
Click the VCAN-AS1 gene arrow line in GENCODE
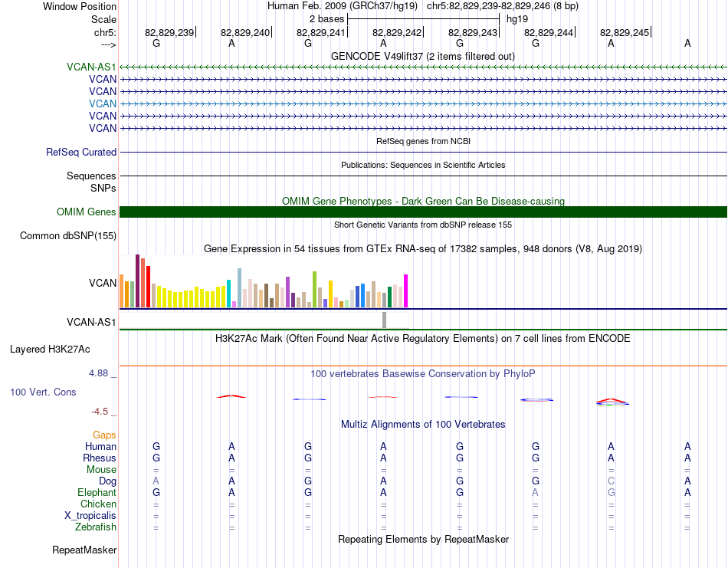pyautogui.click(x=423, y=67)
